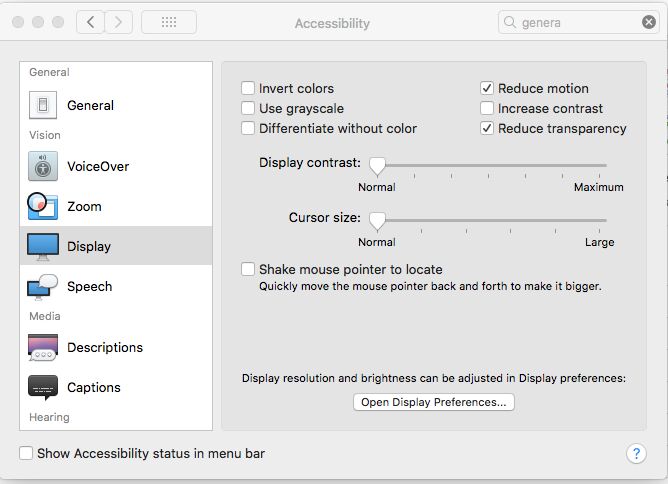The image size is (668, 484).
Task: Disable the Reduce motion checkbox
Action: 487,88
